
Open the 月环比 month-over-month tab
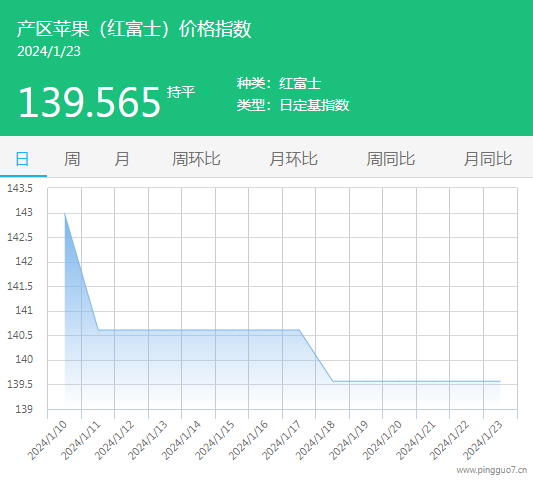[x=293, y=159]
